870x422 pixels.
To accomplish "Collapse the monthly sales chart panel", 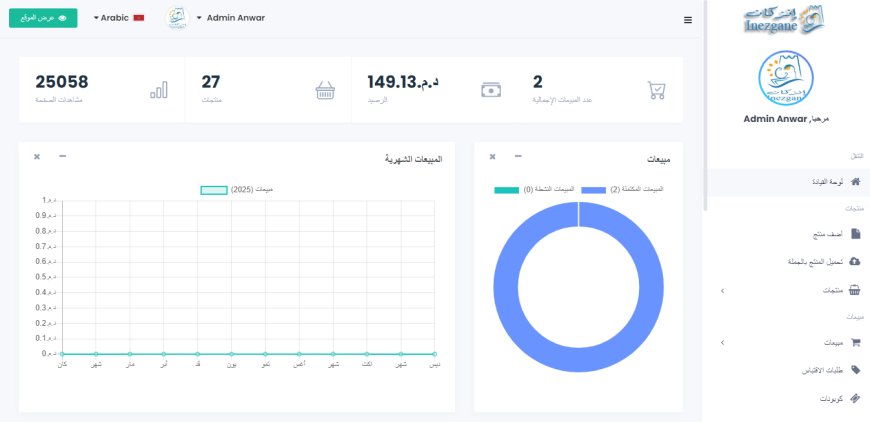I will pos(63,157).
